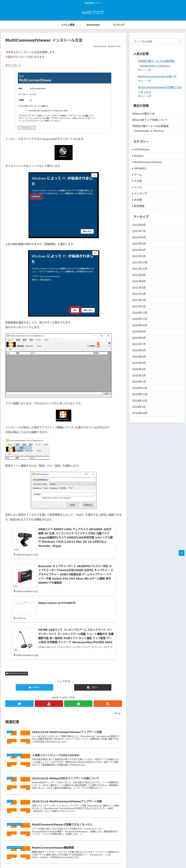Open the ランキング menu item
Screen dimensions: 186x868
pyautogui.click(x=118, y=25)
